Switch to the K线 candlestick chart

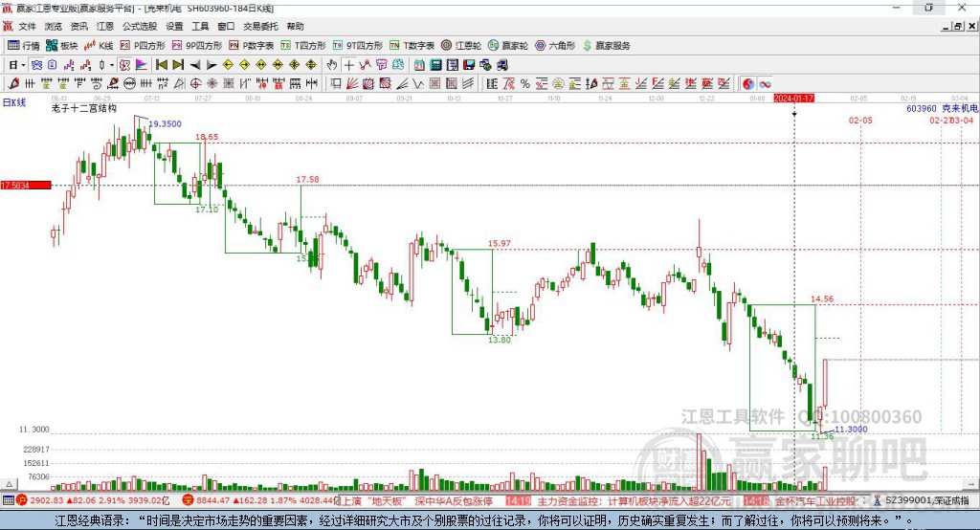click(x=99, y=46)
